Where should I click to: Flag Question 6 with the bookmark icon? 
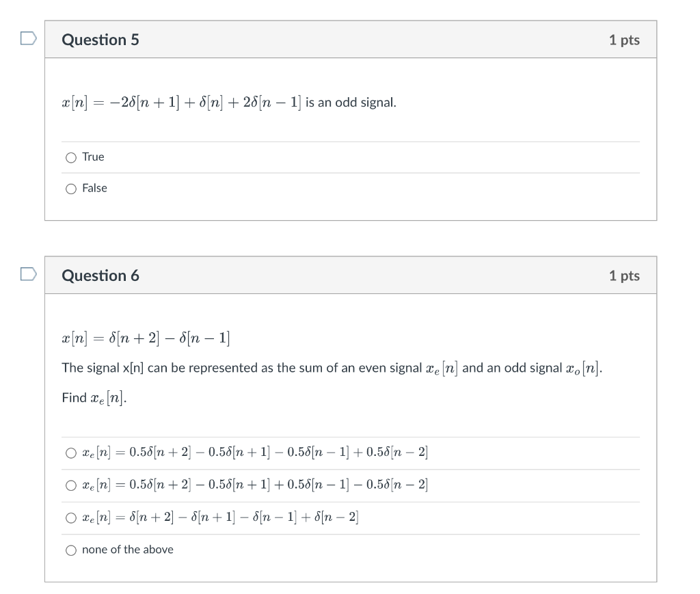click(x=29, y=274)
